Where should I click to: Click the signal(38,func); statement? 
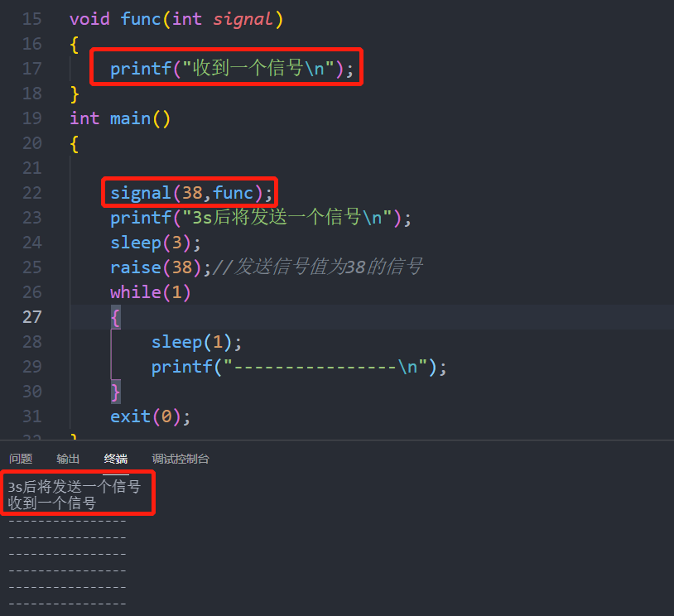(x=191, y=193)
